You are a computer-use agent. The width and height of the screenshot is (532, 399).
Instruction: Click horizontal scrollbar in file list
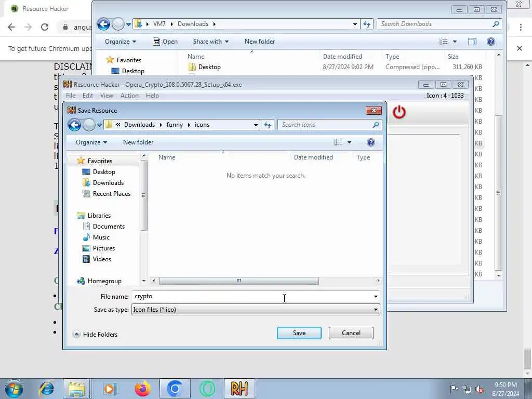tap(239, 281)
